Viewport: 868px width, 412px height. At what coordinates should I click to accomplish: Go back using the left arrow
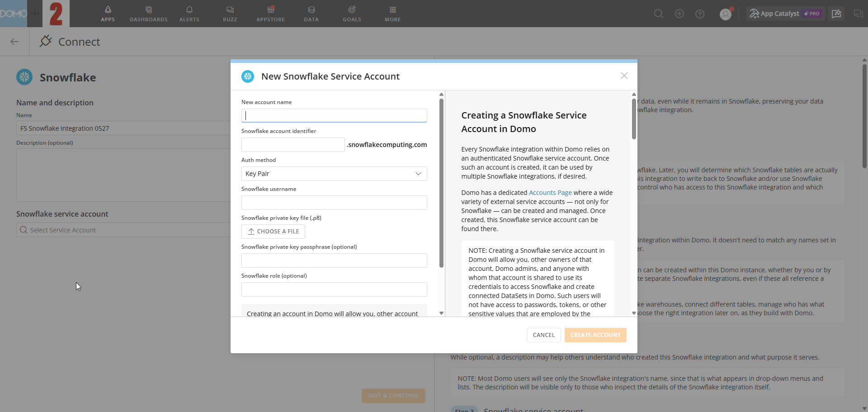coord(14,42)
